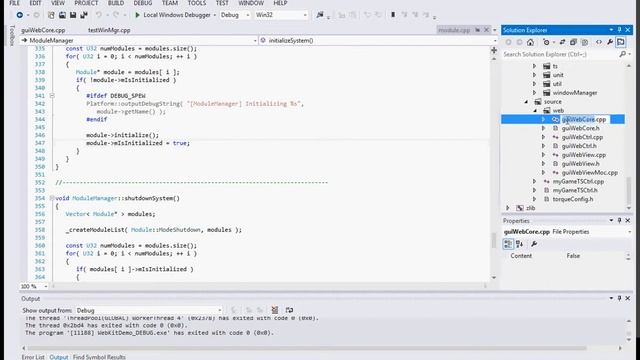Collapse the web folder in Solution Explorer
The width and height of the screenshot is (640, 360).
pyautogui.click(x=535, y=111)
